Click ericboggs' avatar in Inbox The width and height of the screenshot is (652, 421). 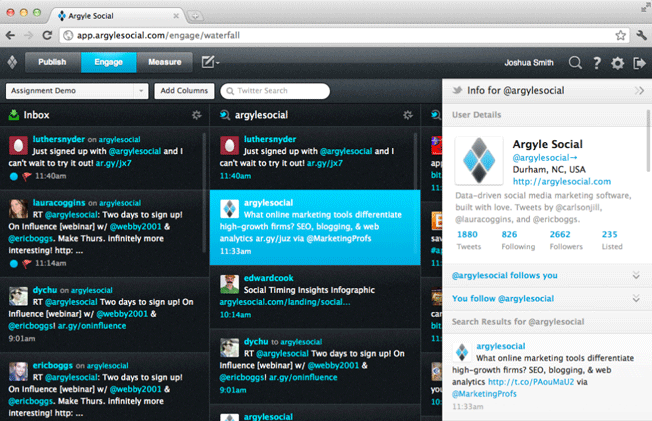point(18,371)
